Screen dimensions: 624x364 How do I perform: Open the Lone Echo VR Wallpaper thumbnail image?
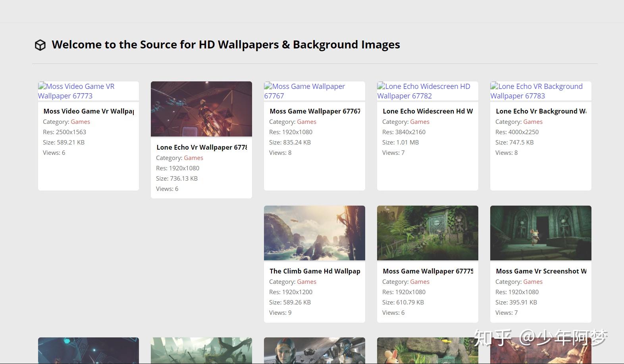(201, 109)
